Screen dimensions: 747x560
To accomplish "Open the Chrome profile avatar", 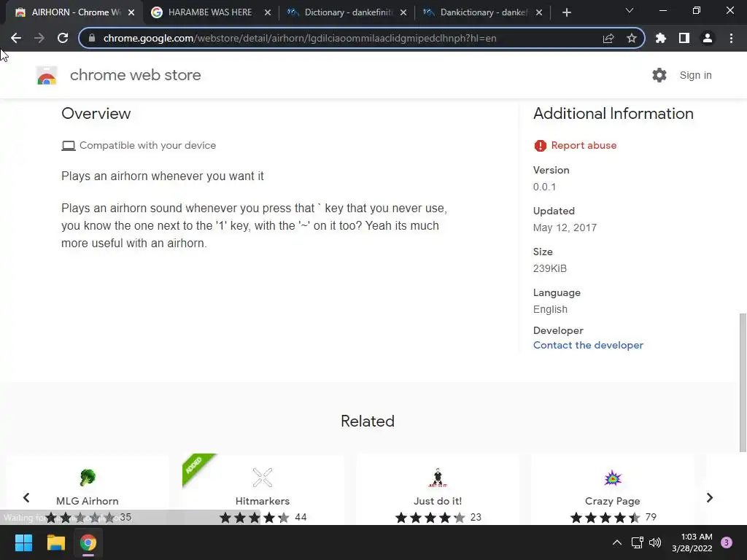I will pos(708,38).
